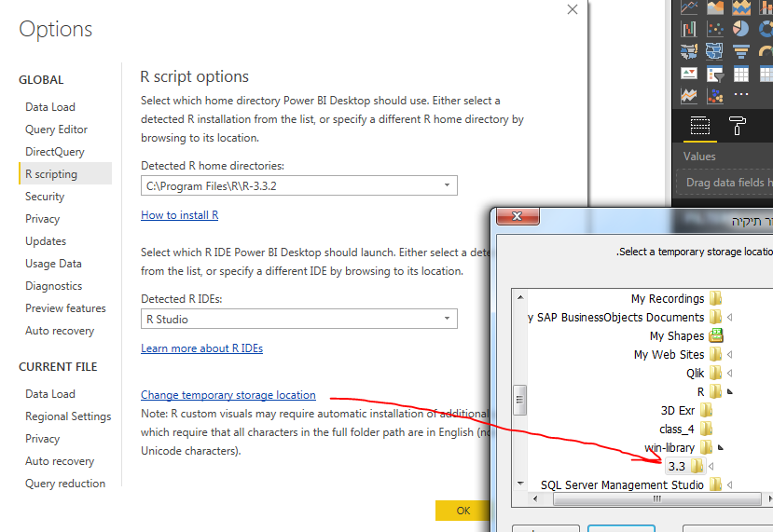
Task: Select the pie chart visualization icon
Action: (x=741, y=29)
